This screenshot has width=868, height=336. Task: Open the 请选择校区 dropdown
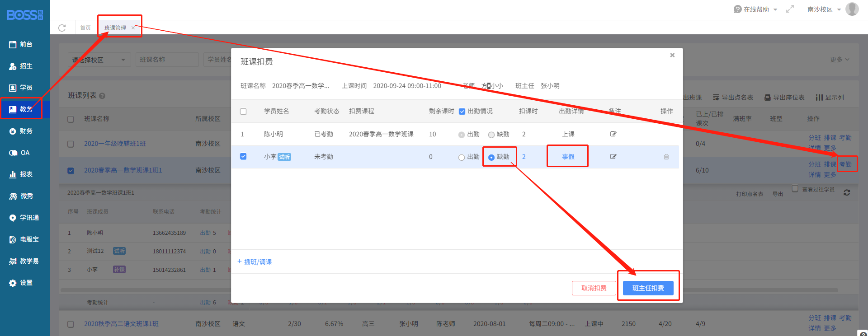click(x=99, y=60)
